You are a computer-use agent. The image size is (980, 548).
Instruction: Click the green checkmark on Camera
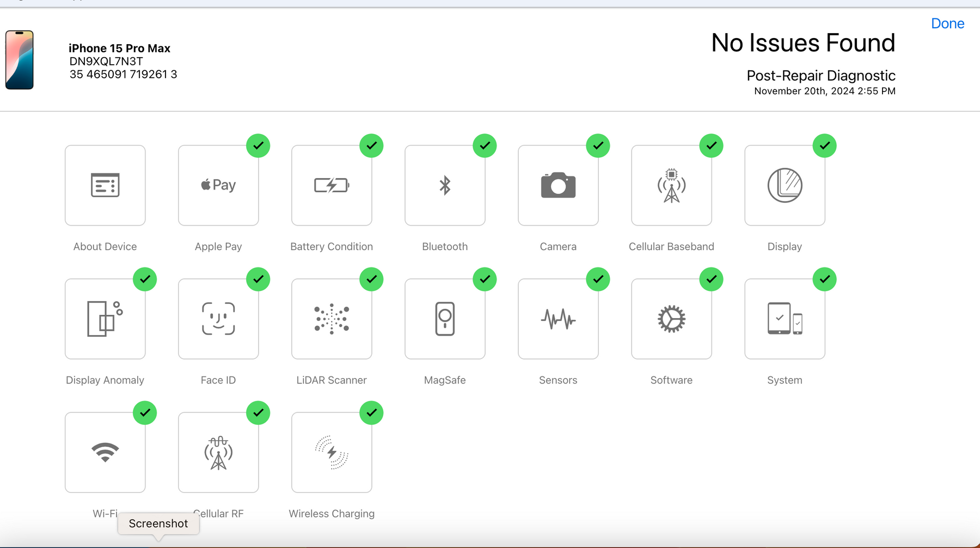(598, 145)
